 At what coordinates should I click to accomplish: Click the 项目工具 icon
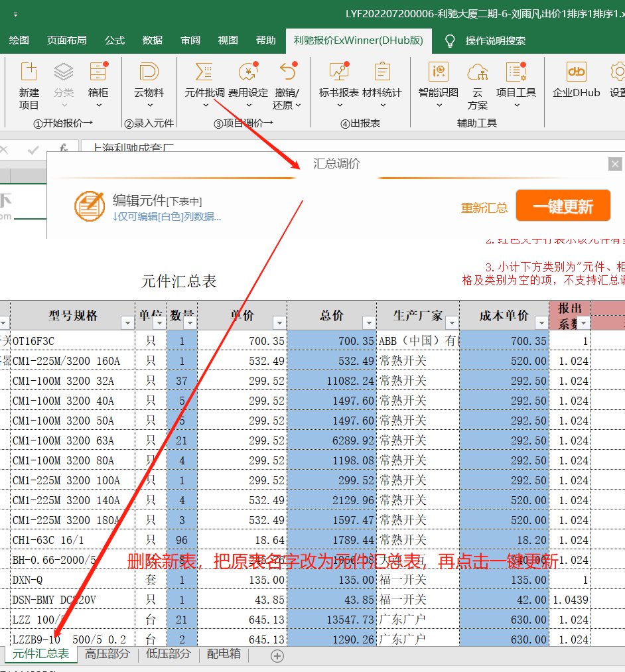click(x=516, y=72)
